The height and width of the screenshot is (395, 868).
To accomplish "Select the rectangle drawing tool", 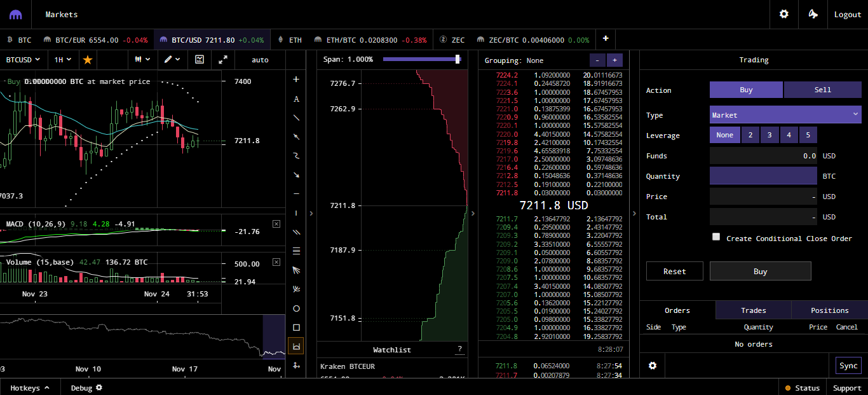I will 296,327.
